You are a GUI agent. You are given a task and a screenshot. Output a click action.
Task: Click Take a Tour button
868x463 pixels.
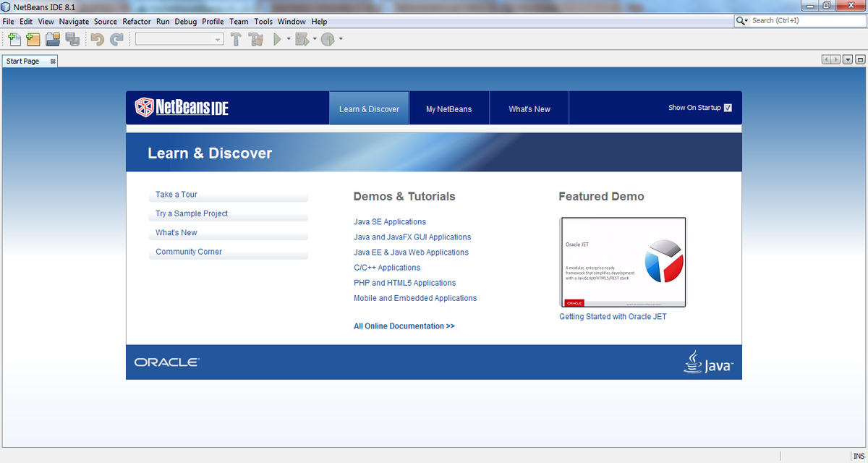229,195
